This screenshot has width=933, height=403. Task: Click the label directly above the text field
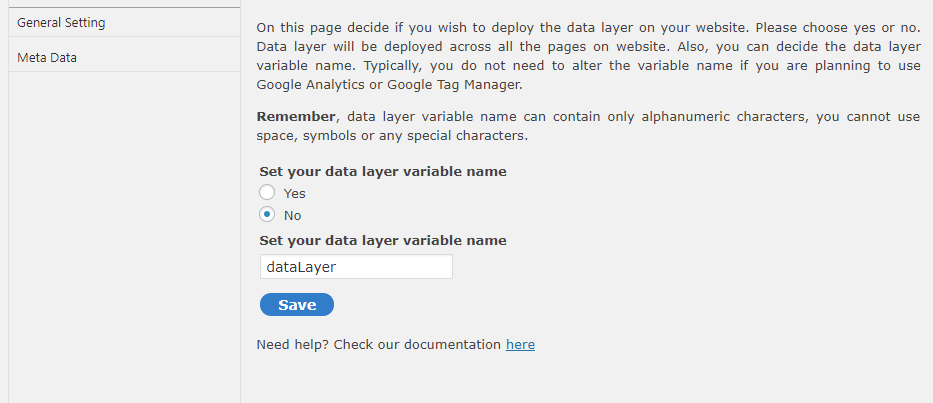[383, 240]
